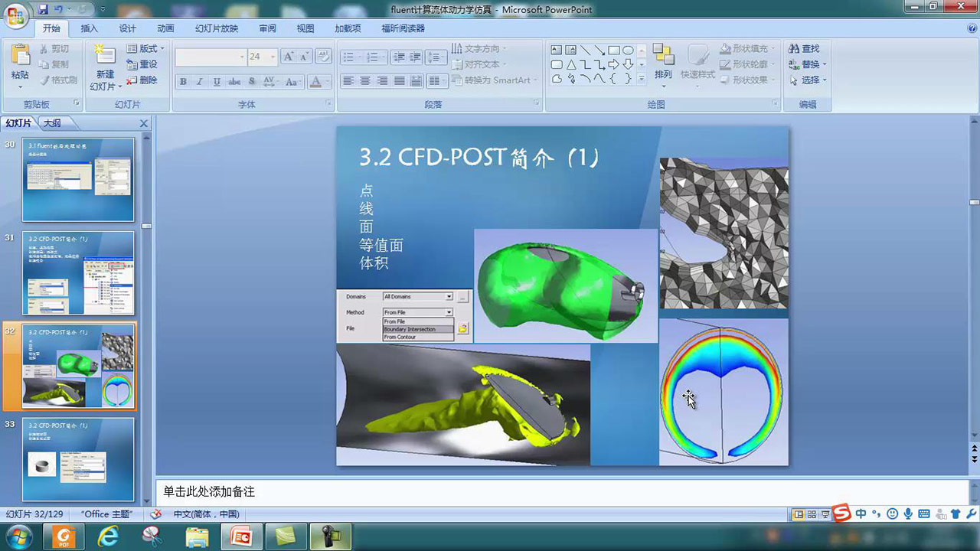Open the font name dropdown
The width and height of the screenshot is (980, 551).
(x=242, y=57)
